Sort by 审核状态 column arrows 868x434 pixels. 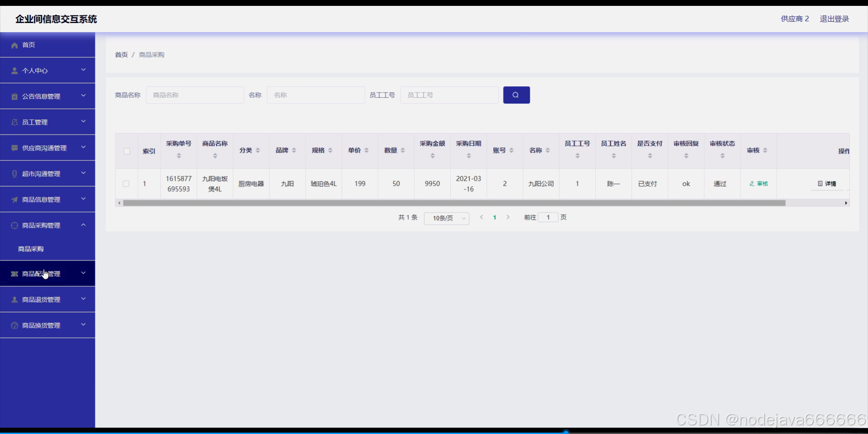coord(722,156)
